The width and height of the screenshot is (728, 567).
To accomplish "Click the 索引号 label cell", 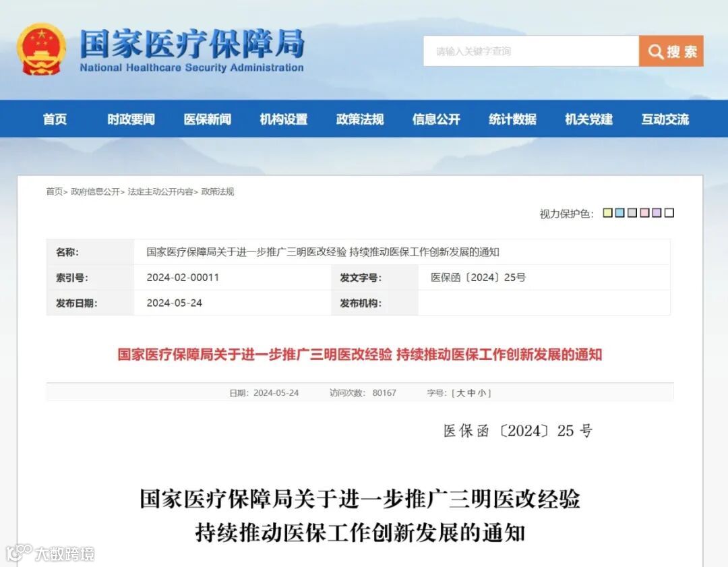I will [x=90, y=278].
